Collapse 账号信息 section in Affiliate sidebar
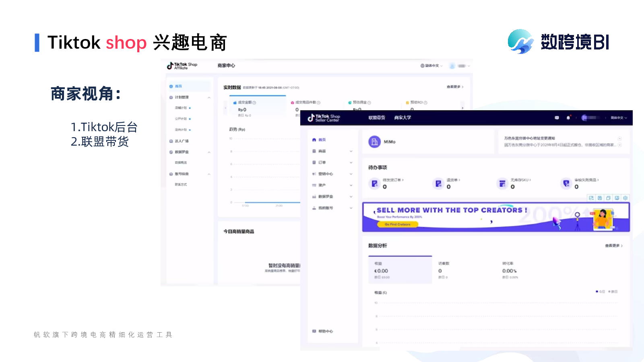This screenshot has height=362, width=644. point(209,174)
